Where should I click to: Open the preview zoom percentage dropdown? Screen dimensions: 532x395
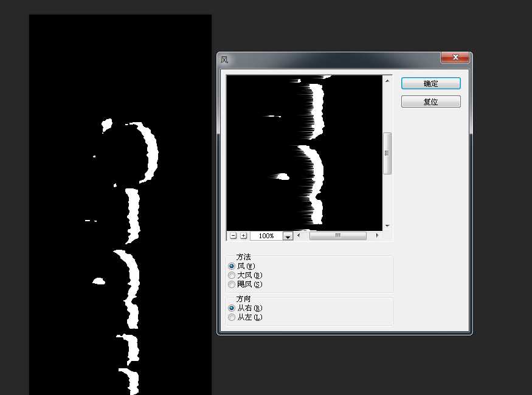[288, 236]
